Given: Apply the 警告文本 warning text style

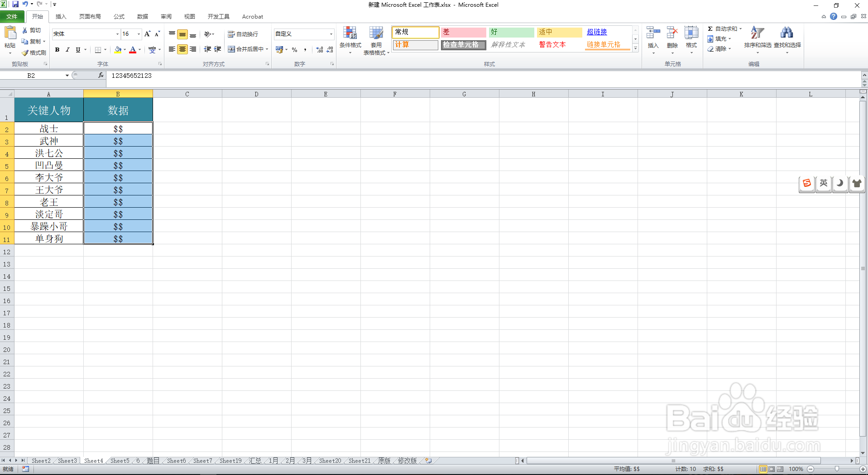Looking at the screenshot, I should tap(559, 45).
